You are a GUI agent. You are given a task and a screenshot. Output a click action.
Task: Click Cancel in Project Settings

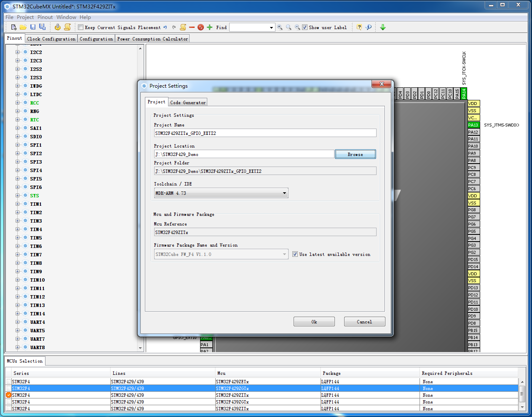coord(364,322)
